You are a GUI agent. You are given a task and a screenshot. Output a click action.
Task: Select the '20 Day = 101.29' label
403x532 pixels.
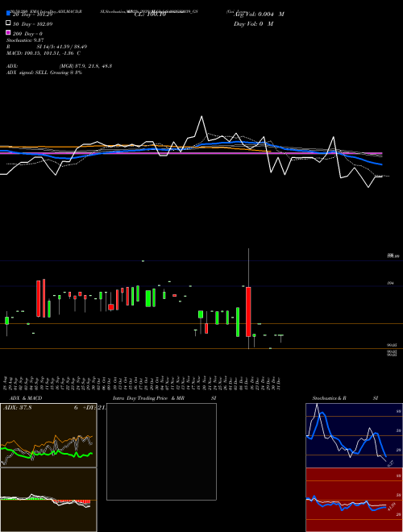(x=32, y=15)
